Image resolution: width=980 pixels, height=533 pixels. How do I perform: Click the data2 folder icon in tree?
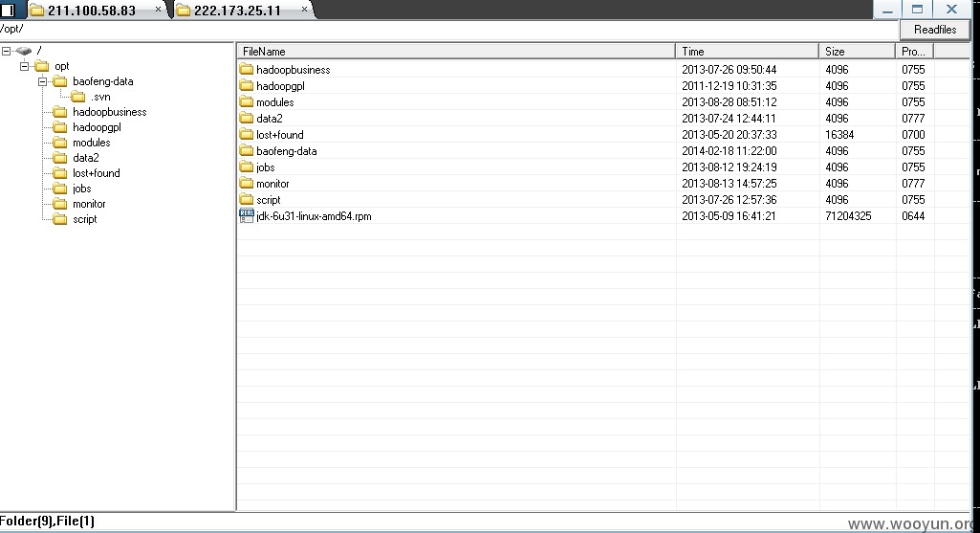pyautogui.click(x=60, y=158)
